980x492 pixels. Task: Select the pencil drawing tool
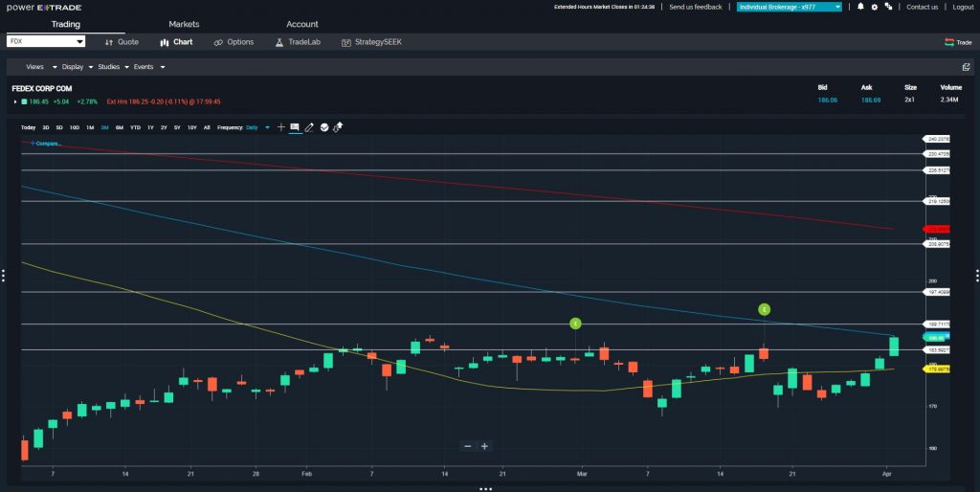309,127
